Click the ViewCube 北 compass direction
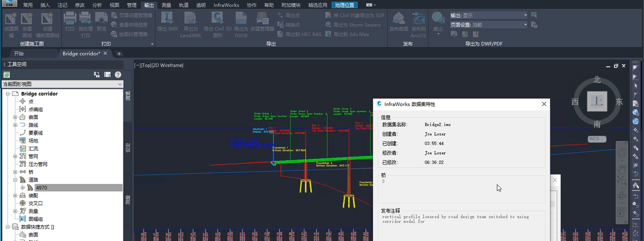 pos(597,80)
